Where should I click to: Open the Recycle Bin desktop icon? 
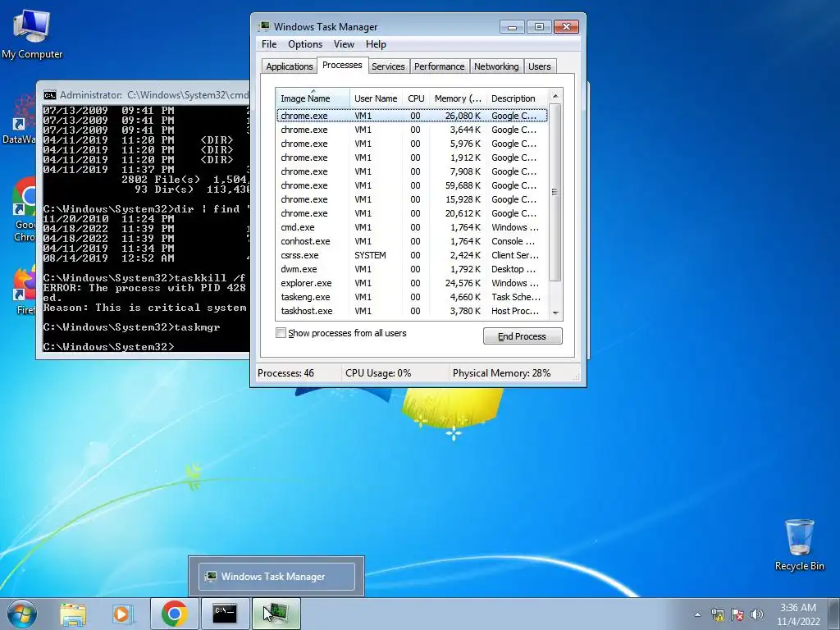[799, 545]
